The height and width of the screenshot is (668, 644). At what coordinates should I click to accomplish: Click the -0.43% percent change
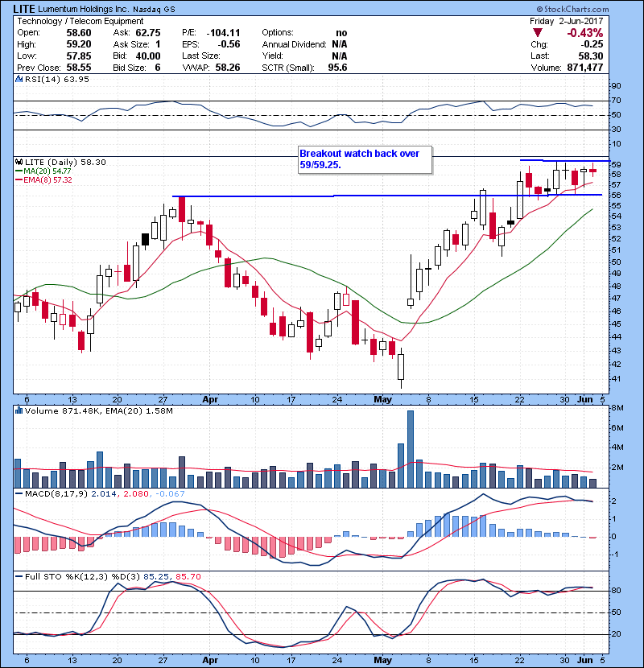pyautogui.click(x=584, y=33)
